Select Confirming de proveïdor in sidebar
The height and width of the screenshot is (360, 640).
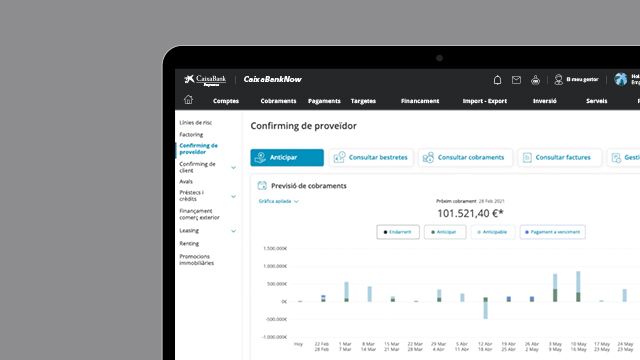point(198,149)
